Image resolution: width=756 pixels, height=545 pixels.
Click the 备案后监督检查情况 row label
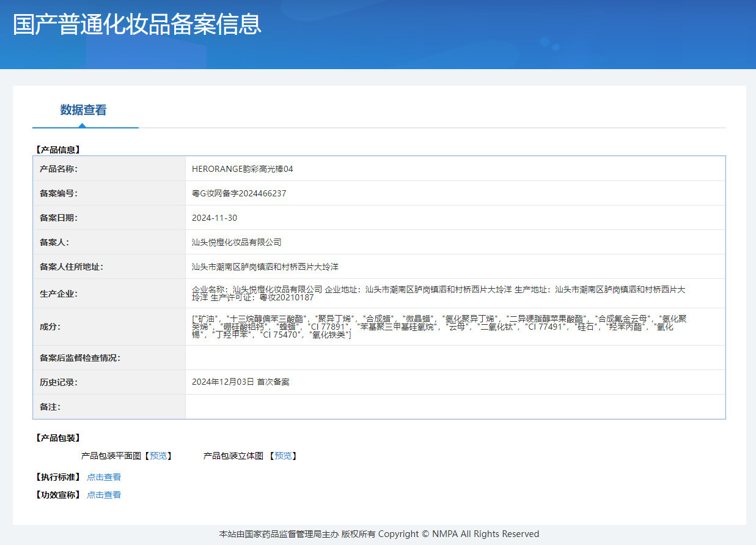[80, 358]
